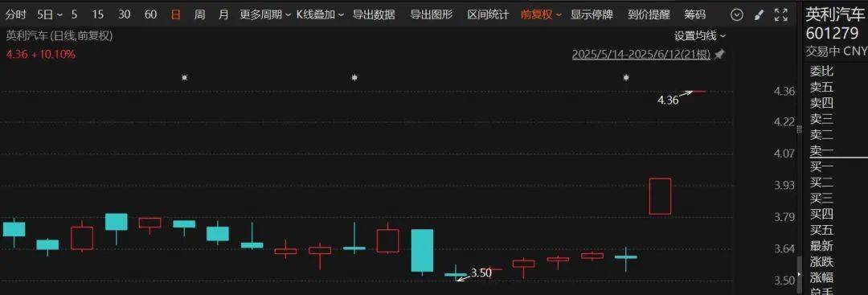Click the 导出数据 export data button
Screen dimensions: 868x295
pos(375,15)
